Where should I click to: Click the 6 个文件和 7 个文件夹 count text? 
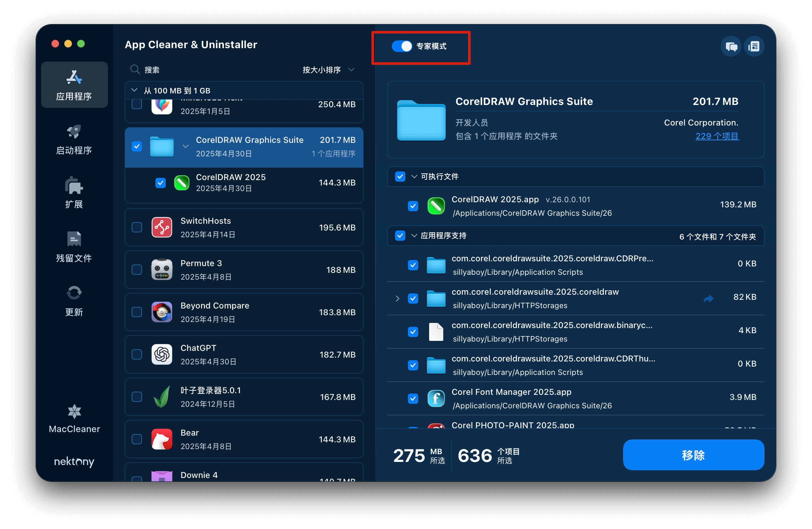click(x=717, y=237)
